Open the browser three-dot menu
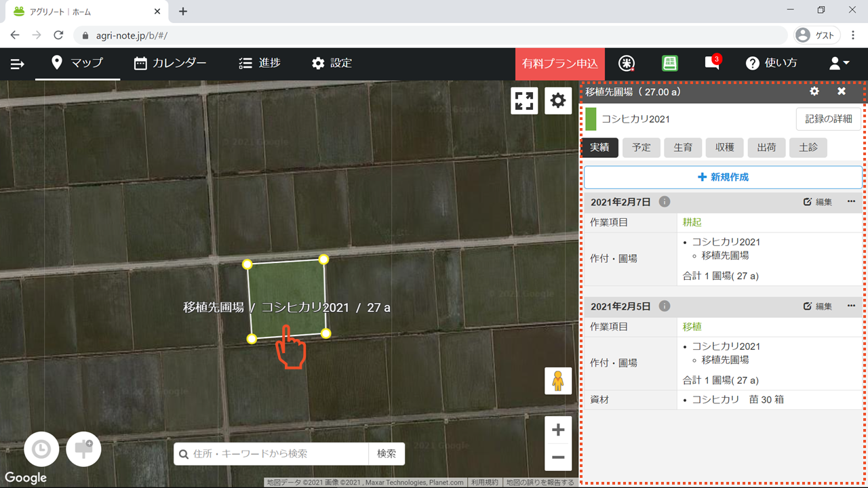The height and width of the screenshot is (488, 868). point(853,35)
